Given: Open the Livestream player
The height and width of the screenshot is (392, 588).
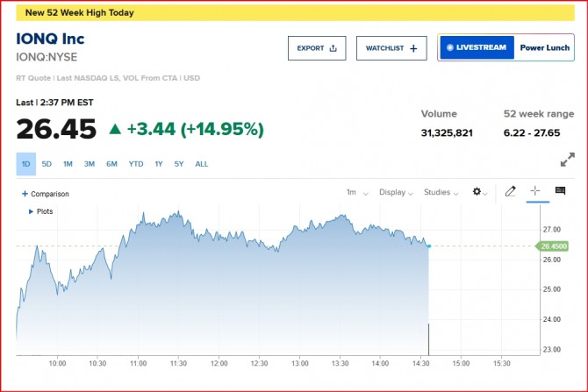Looking at the screenshot, I should tap(476, 47).
